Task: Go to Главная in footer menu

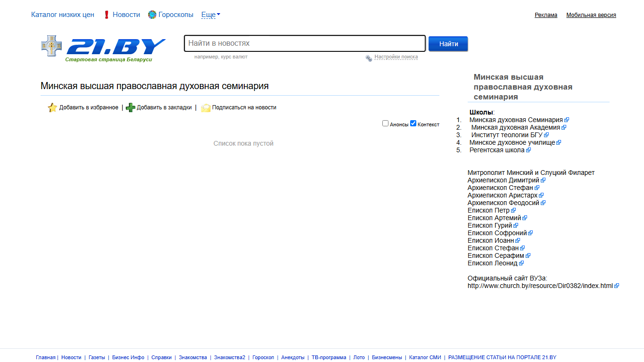Action: (x=46, y=358)
